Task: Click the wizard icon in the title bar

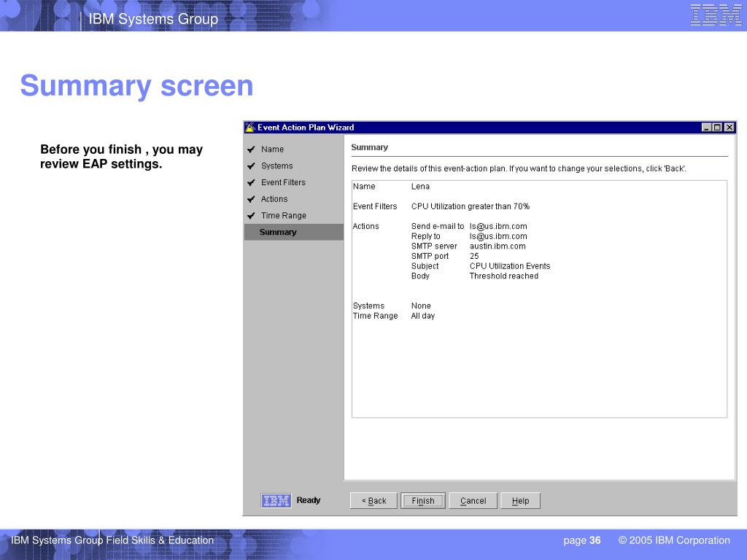Action: click(250, 127)
